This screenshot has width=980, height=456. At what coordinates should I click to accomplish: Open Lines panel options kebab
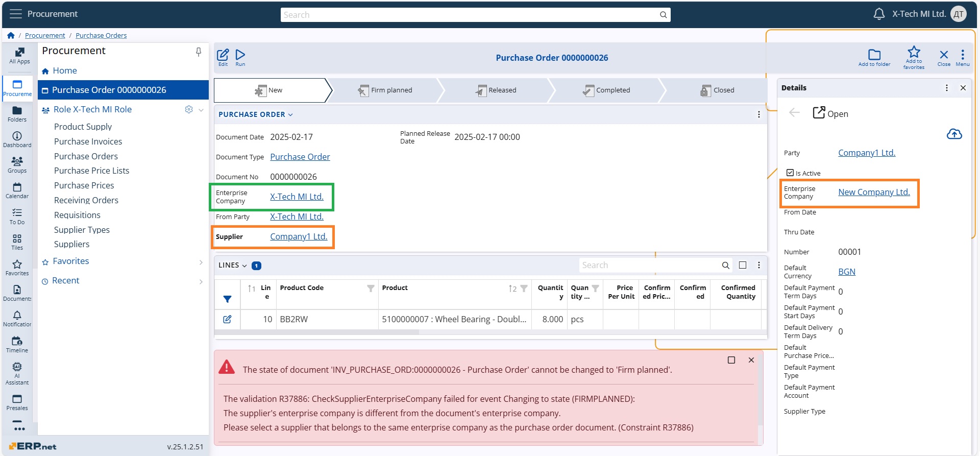coord(759,266)
